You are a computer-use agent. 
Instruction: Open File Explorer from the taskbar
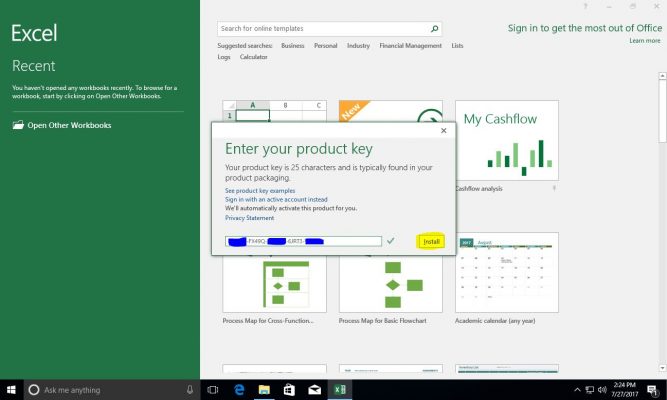pos(264,390)
